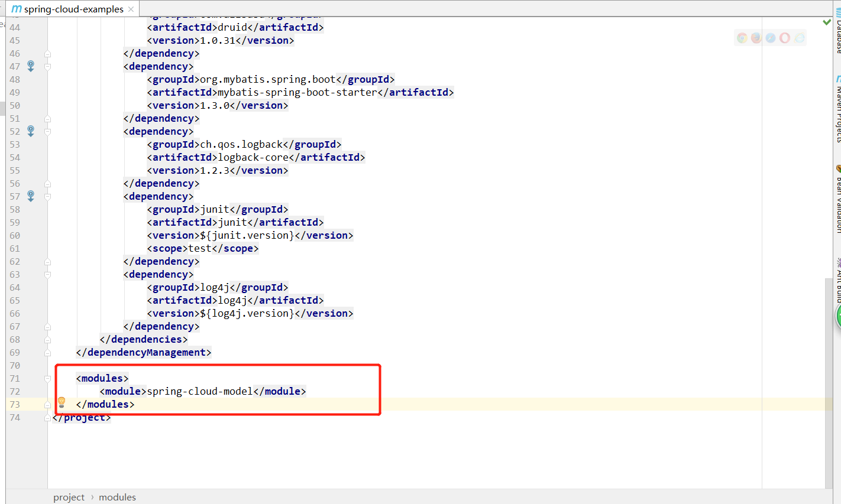Toggle fold marker at line 69 closing dependencyManagement
841x504 pixels.
pyautogui.click(x=47, y=353)
